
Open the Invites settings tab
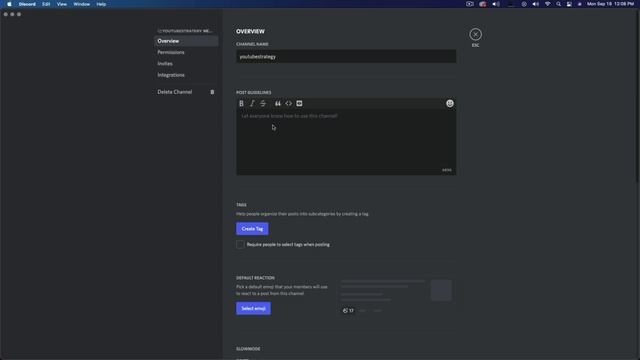[x=186, y=64]
